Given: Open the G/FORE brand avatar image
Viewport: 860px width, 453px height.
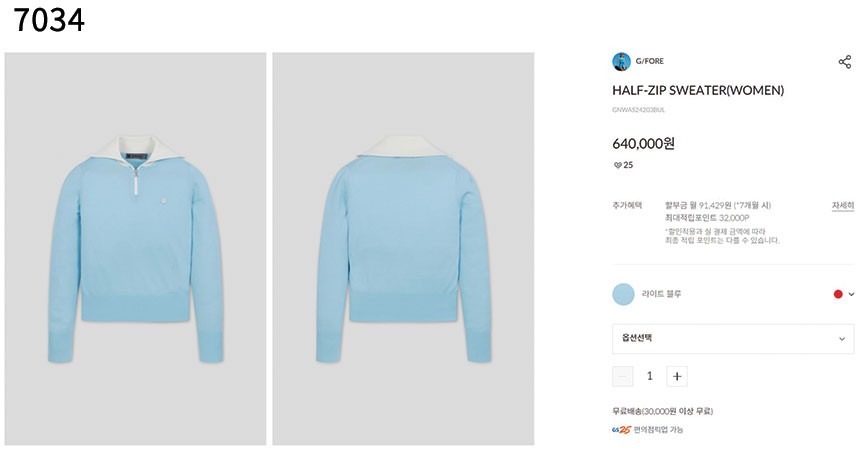Looking at the screenshot, I should [621, 61].
